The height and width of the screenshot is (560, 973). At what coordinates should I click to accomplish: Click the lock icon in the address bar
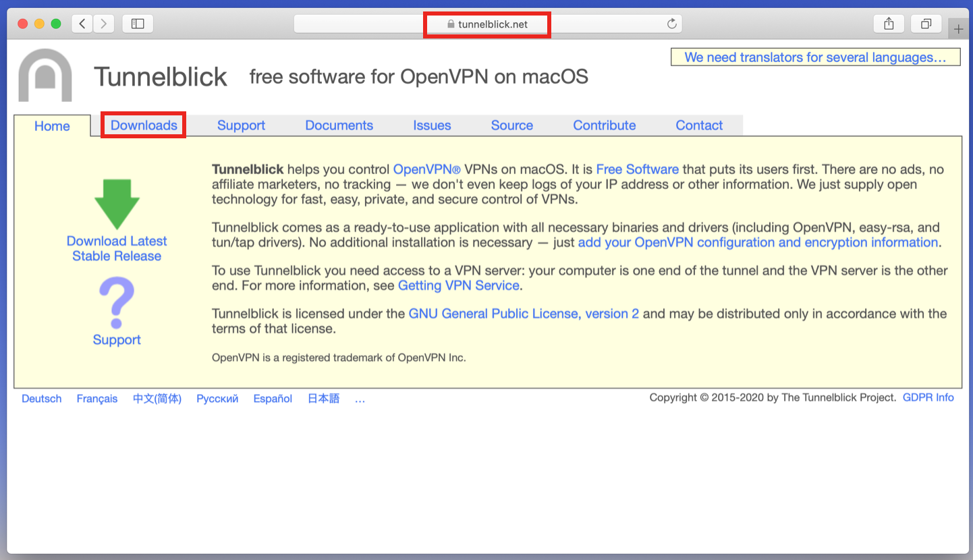(x=451, y=24)
